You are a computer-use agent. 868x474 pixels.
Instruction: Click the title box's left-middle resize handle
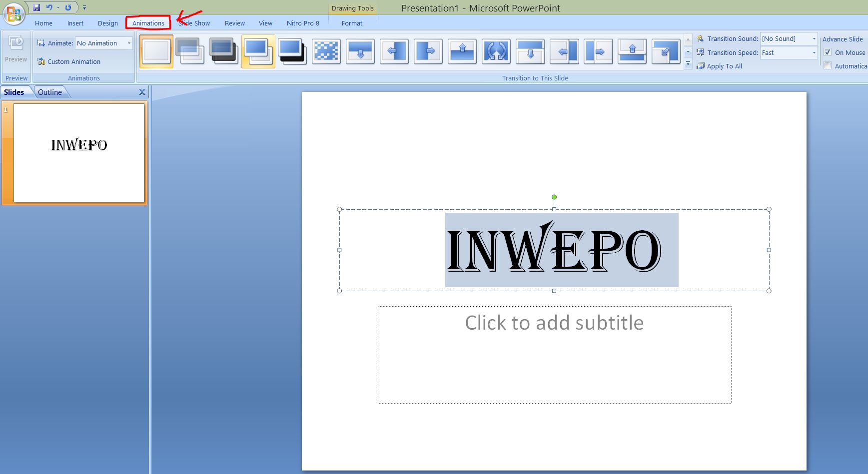pos(340,250)
